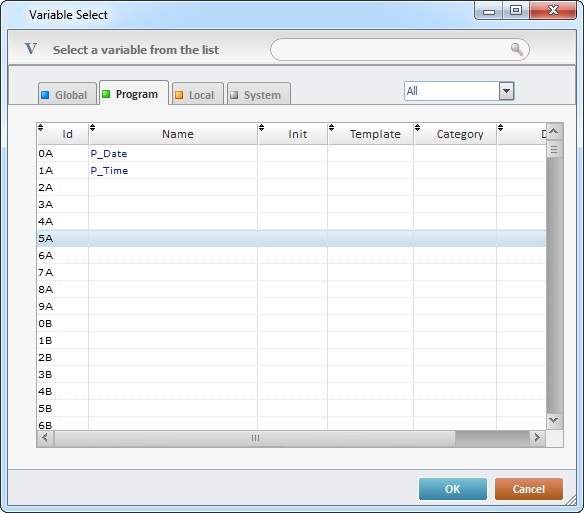The width and height of the screenshot is (584, 513).
Task: Click the All filter combo box
Action: point(459,91)
